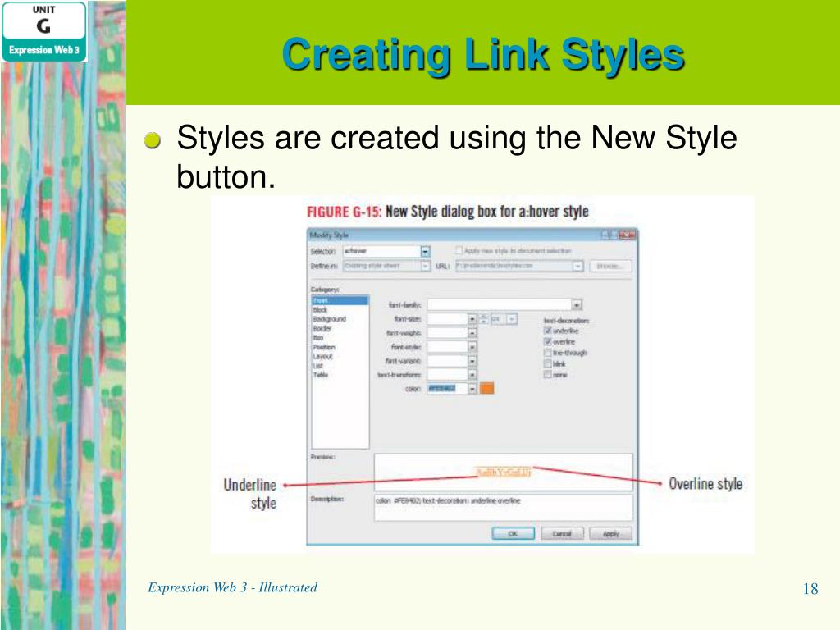Select the Box category
Screen dimensions: 840x630
coord(318,337)
